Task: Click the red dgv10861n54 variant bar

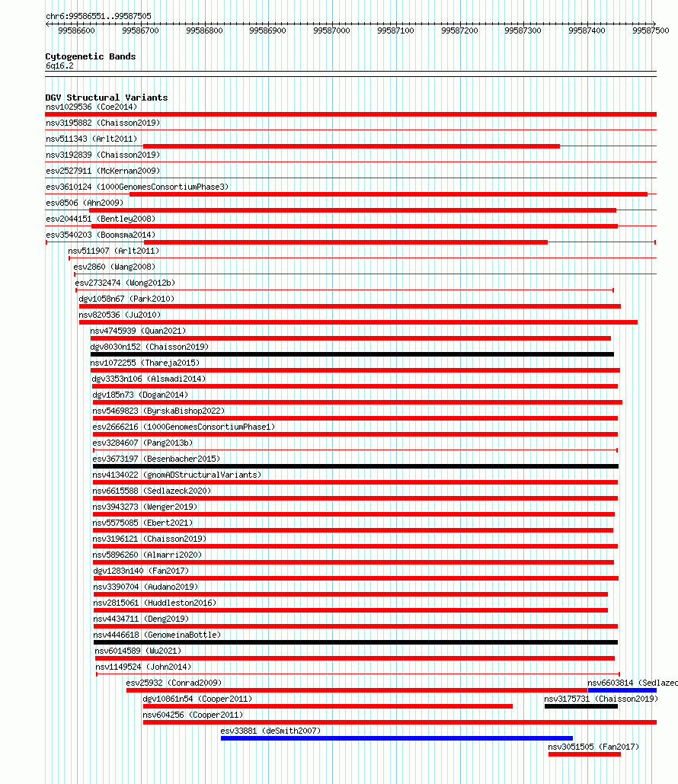Action: pos(328,706)
